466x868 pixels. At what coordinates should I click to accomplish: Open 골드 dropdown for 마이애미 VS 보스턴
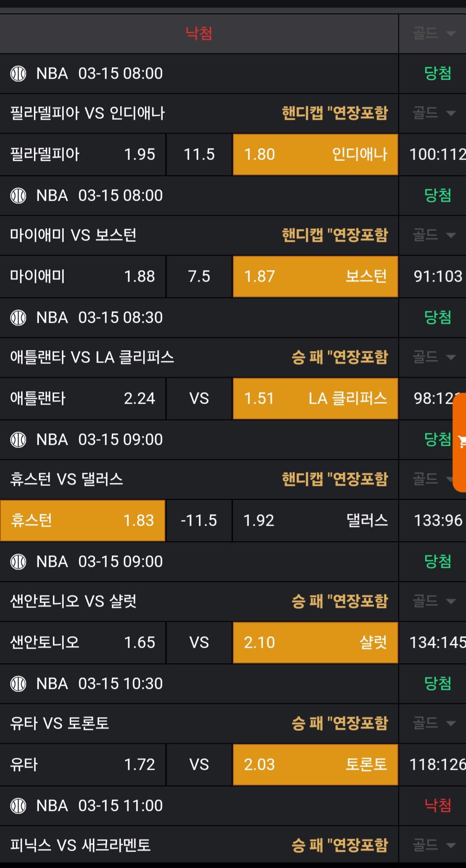[433, 235]
